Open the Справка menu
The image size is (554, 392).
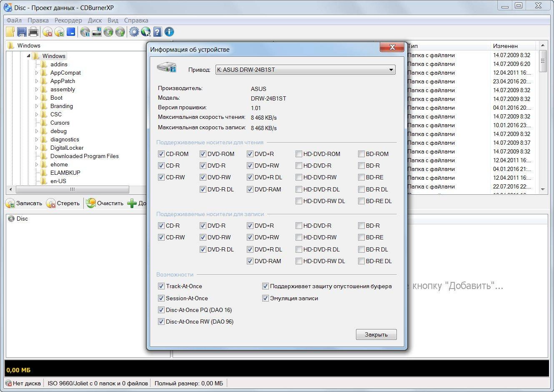pyautogui.click(x=136, y=20)
